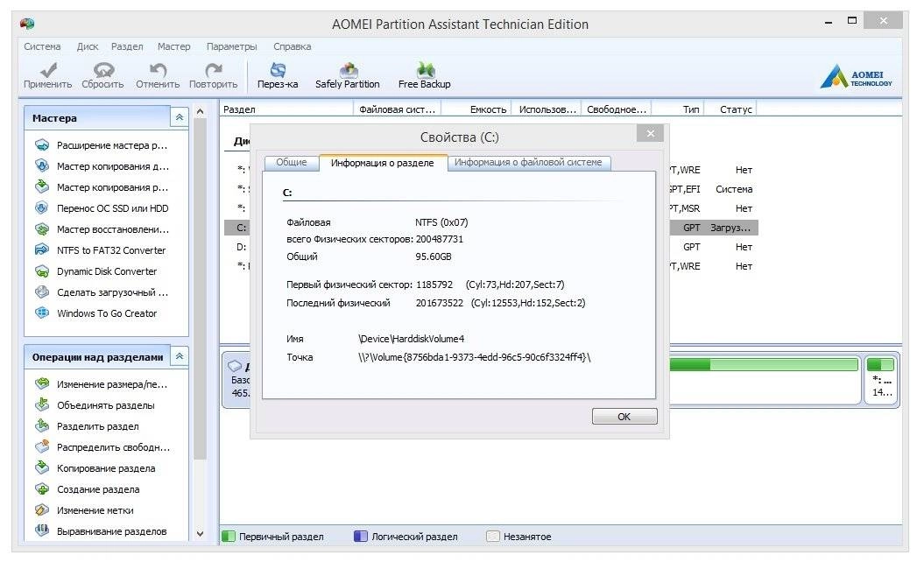
Task: Open the Safely Partition tool
Action: tap(348, 76)
